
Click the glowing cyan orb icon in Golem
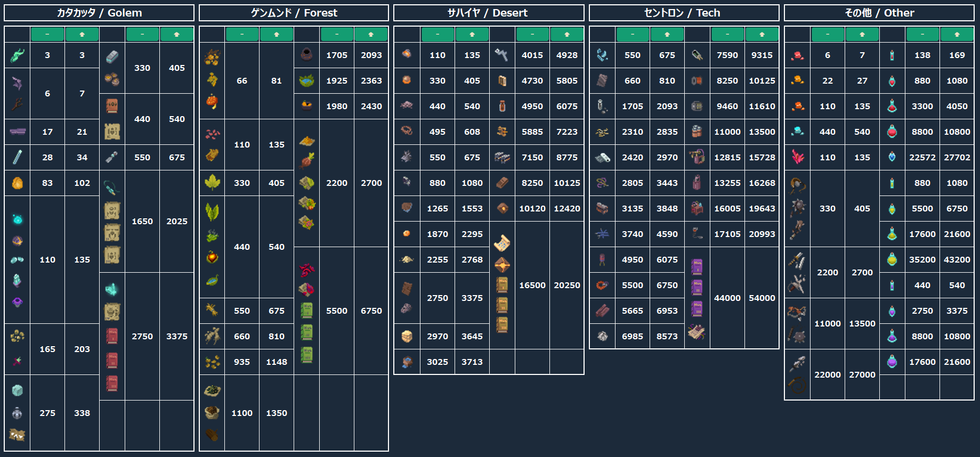tap(17, 219)
